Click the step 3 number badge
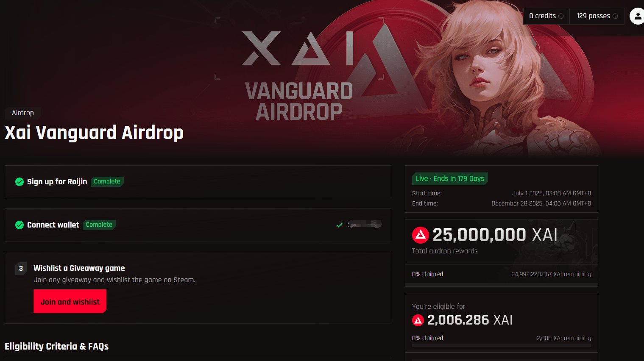This screenshot has height=361, width=644. [21, 269]
